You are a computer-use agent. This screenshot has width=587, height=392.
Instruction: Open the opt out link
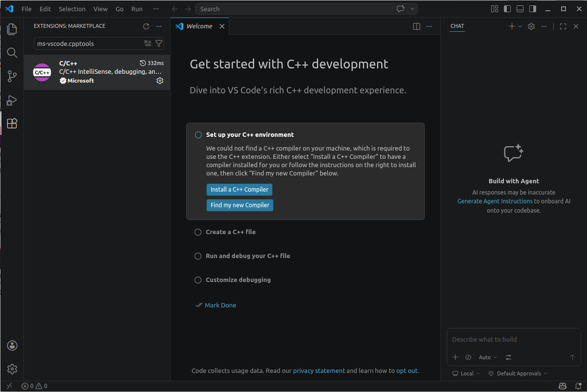pyautogui.click(x=407, y=371)
